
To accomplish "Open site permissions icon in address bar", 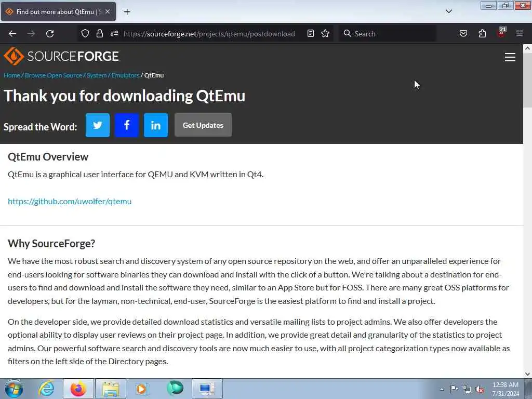I will pyautogui.click(x=114, y=33).
